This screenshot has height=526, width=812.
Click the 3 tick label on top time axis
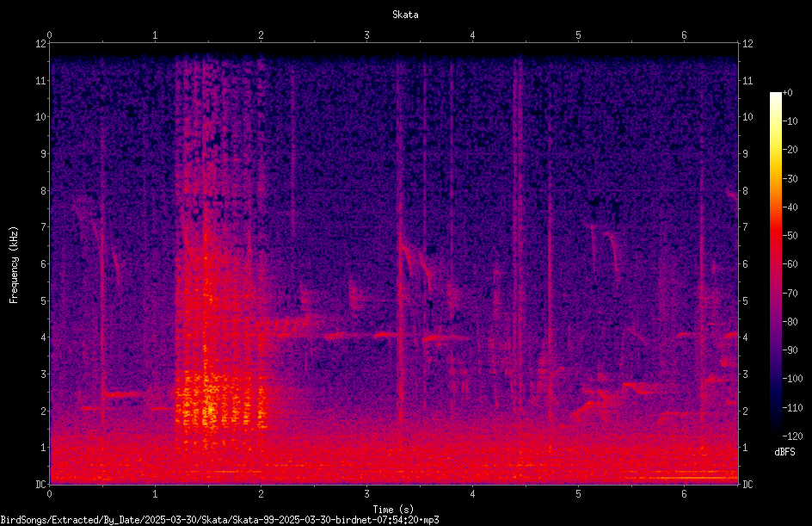pos(366,35)
